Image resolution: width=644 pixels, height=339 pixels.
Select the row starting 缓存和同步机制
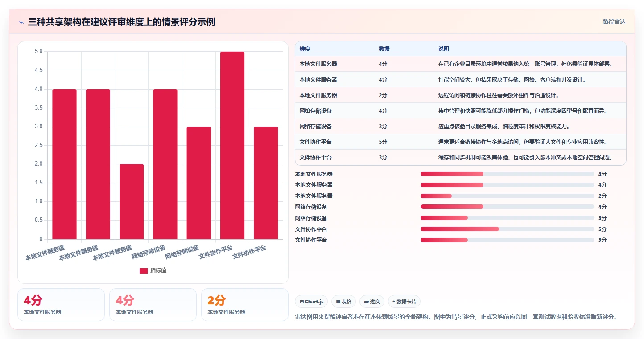(461, 157)
